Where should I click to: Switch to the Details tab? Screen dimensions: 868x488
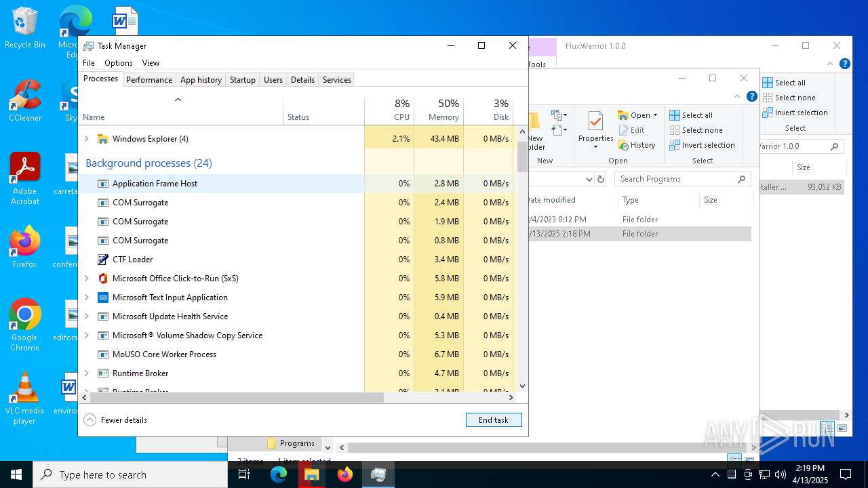click(x=302, y=80)
